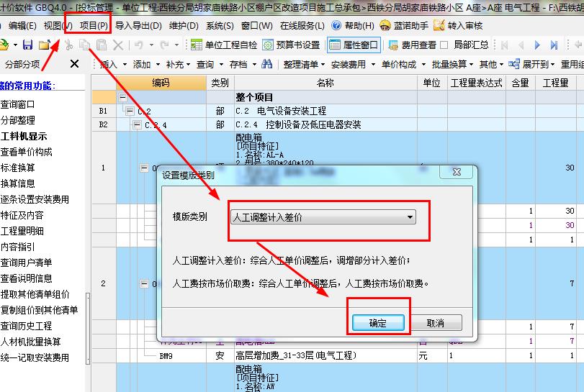Open 单位工程自检 self-check tool

[224, 45]
